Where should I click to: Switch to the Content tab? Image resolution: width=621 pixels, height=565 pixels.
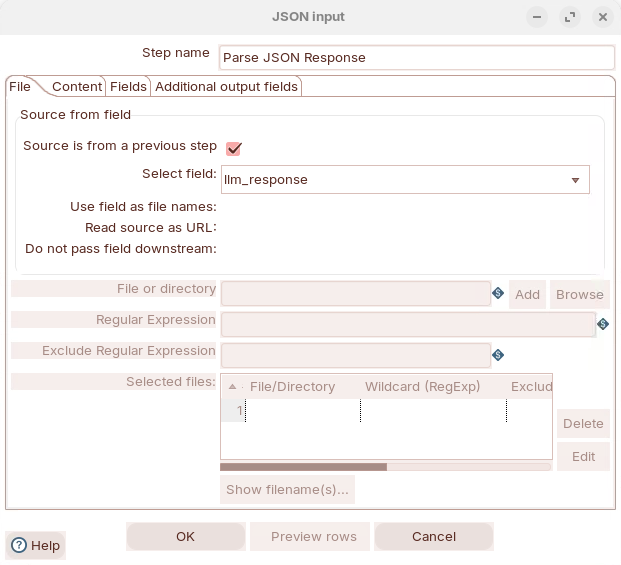pos(77,87)
